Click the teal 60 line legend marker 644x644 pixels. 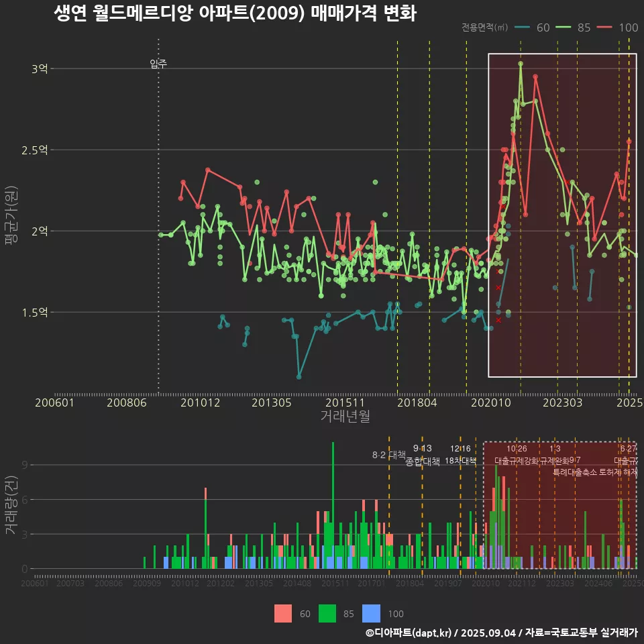[523, 28]
